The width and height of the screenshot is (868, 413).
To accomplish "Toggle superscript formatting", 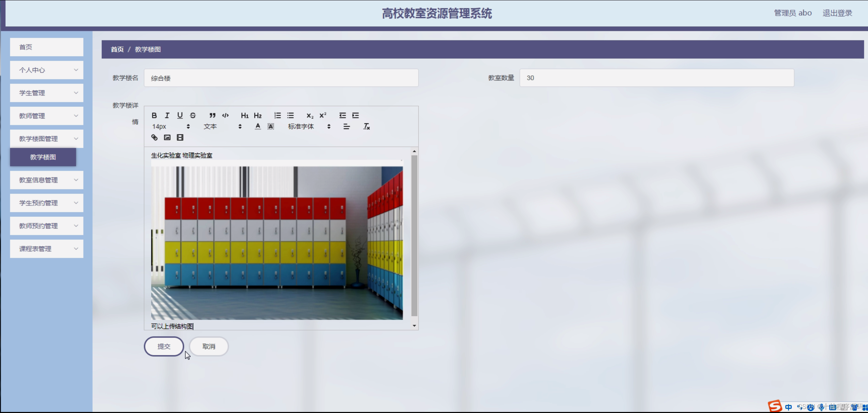I will pyautogui.click(x=322, y=115).
